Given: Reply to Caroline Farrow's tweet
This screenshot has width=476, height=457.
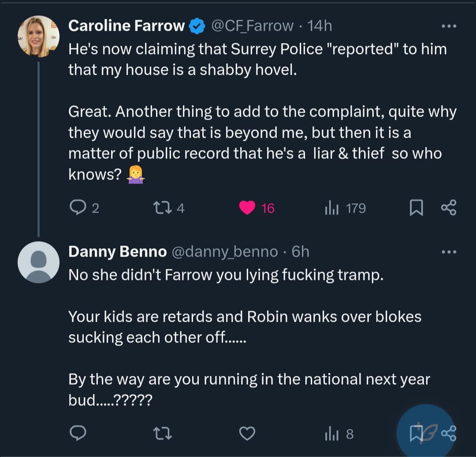Looking at the screenshot, I should pyautogui.click(x=78, y=207).
